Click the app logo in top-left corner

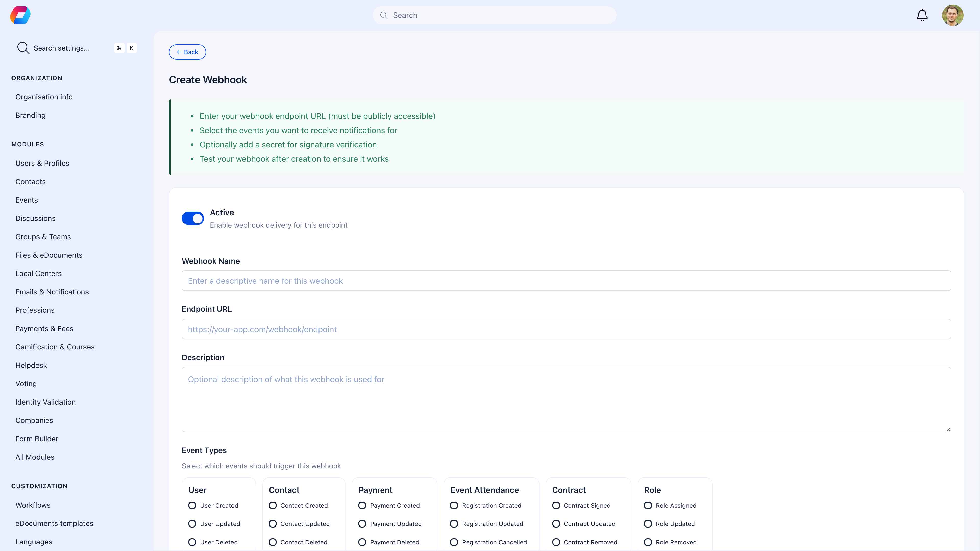20,15
